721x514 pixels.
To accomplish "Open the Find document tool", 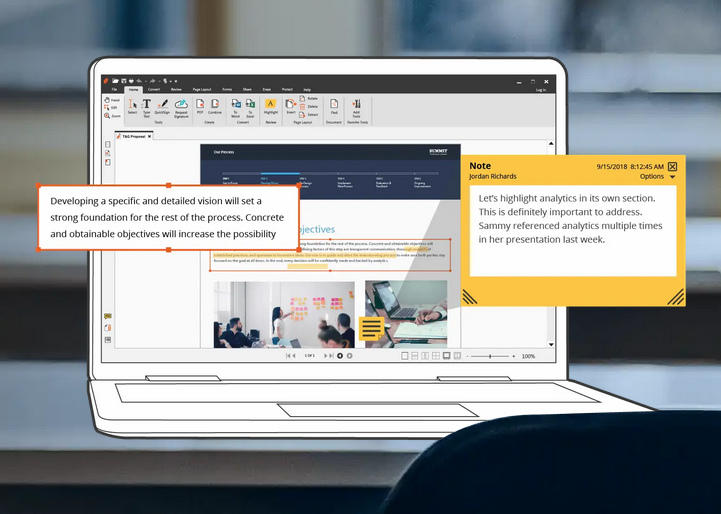I will tap(334, 105).
